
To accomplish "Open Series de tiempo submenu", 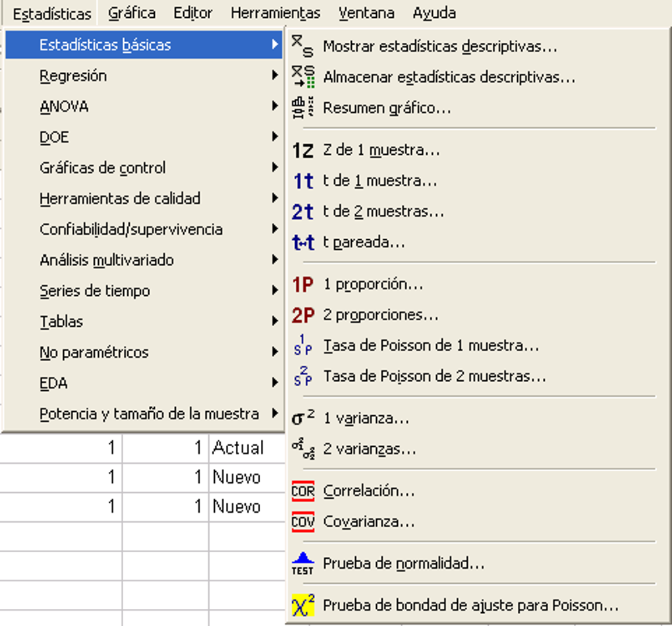I will (95, 291).
